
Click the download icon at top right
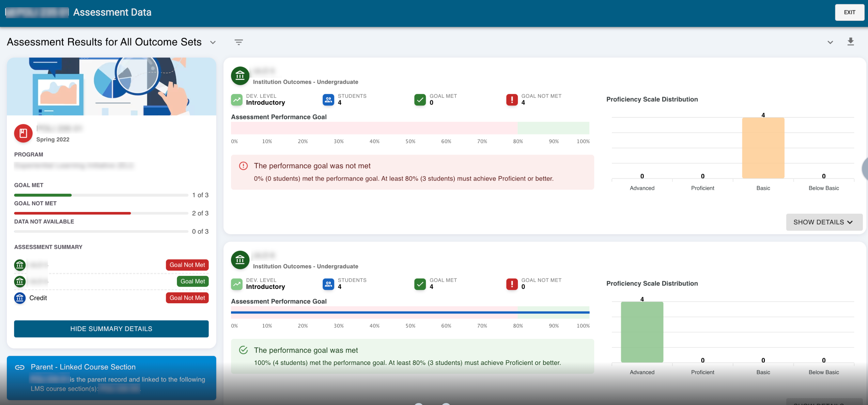click(x=850, y=42)
